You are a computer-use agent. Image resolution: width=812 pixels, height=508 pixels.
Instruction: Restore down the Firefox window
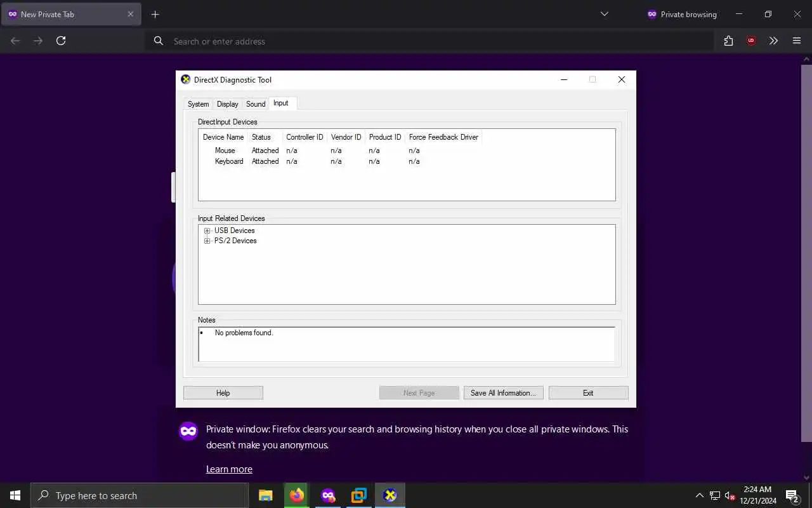point(768,15)
